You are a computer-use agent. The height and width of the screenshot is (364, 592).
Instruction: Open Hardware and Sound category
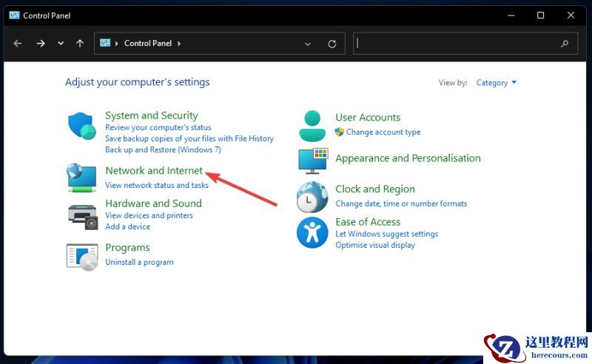click(x=154, y=203)
